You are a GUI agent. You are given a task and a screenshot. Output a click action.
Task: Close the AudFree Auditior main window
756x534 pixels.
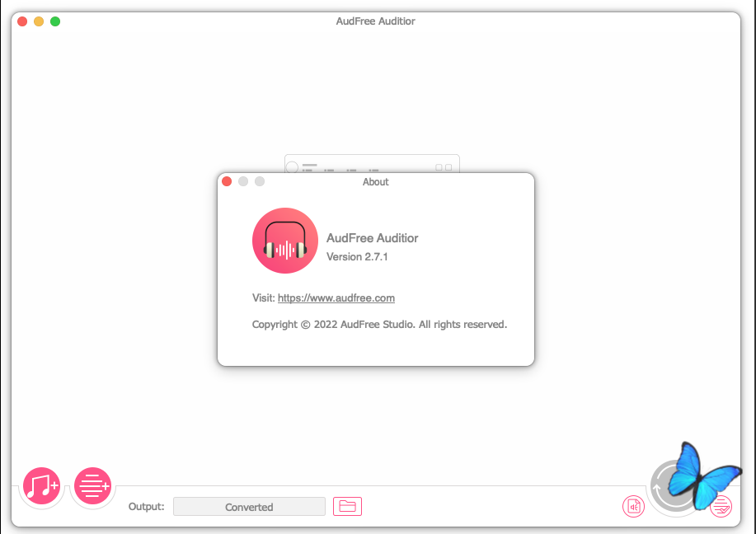pyautogui.click(x=22, y=21)
